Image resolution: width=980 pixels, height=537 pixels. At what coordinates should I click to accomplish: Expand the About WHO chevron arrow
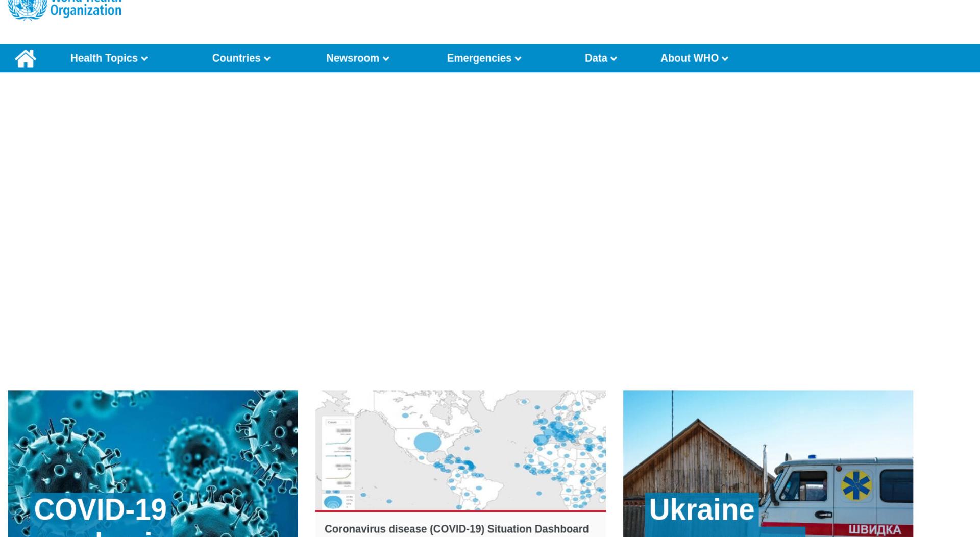point(725,59)
